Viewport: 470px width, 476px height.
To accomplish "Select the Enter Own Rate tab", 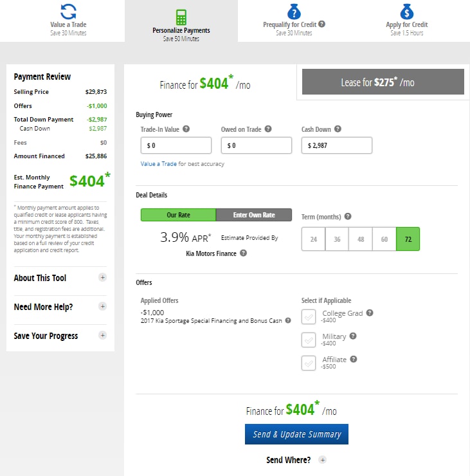I will (254, 215).
